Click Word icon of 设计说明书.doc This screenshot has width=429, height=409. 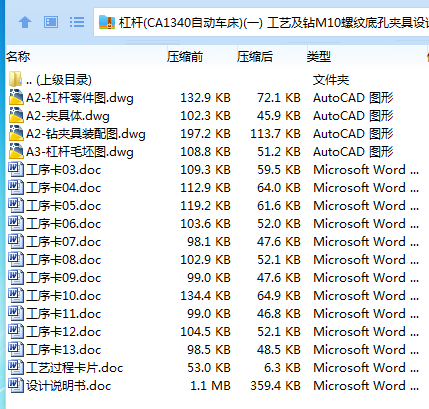pyautogui.click(x=16, y=385)
